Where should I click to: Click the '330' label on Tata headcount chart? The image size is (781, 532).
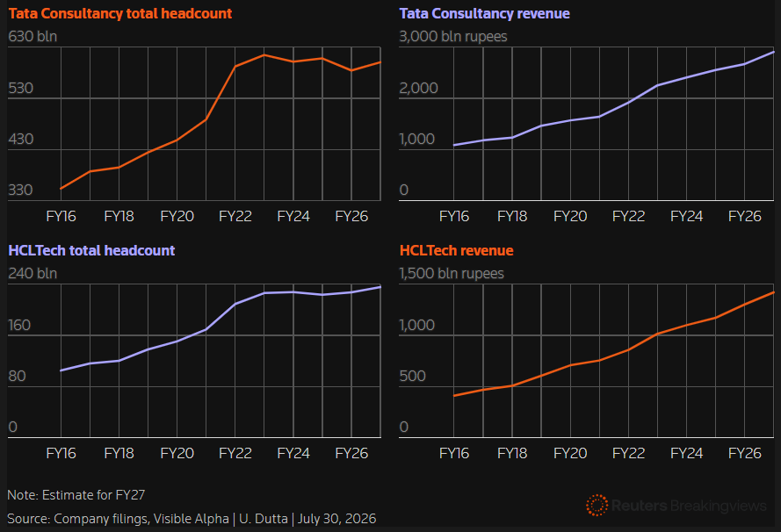(x=20, y=191)
